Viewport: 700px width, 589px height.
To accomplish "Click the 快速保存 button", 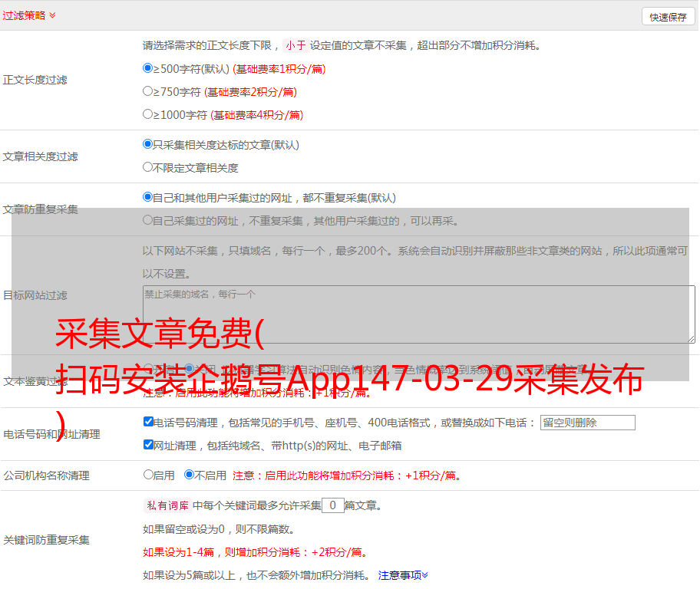I will pos(668,17).
